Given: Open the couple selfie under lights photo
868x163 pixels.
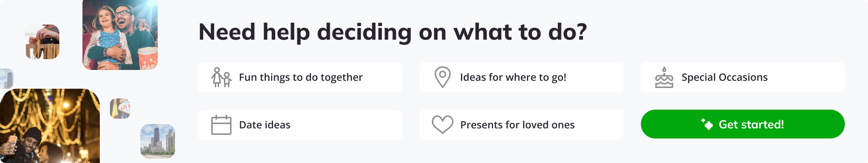Looking at the screenshot, I should coord(50,126).
